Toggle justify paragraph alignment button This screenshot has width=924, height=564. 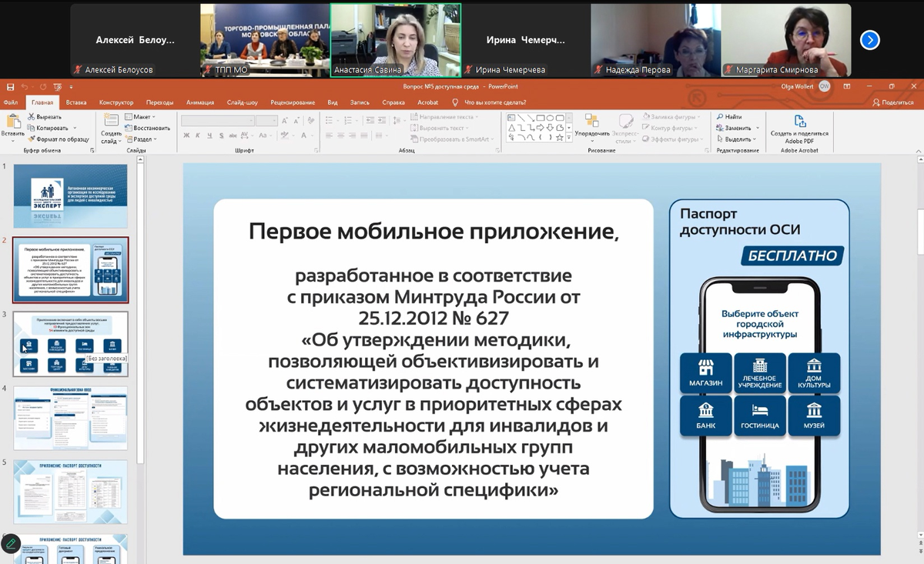coord(363,135)
